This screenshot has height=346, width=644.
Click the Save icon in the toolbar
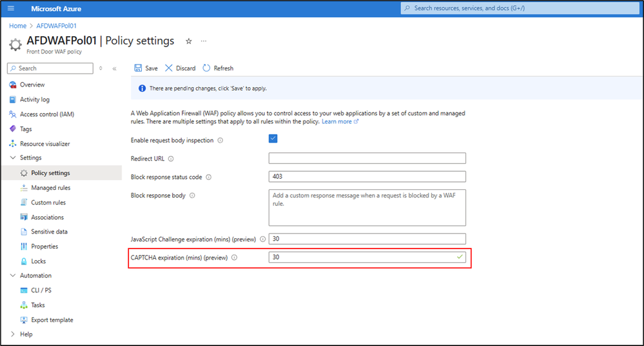tap(138, 68)
